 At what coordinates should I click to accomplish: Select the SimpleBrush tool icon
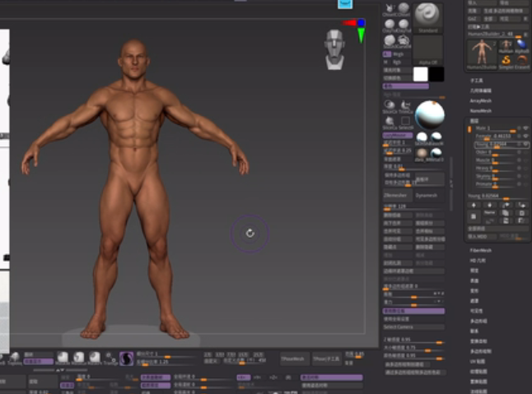506,62
